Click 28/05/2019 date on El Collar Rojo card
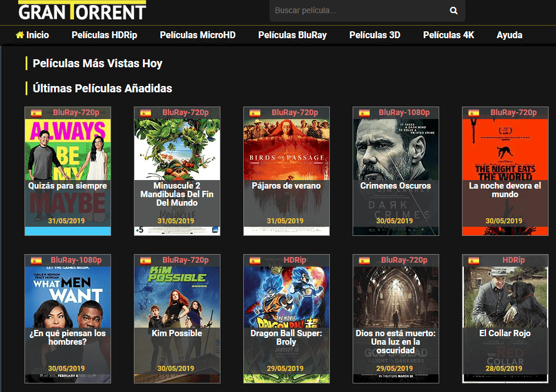Viewport: 556px width, 392px height. (504, 368)
